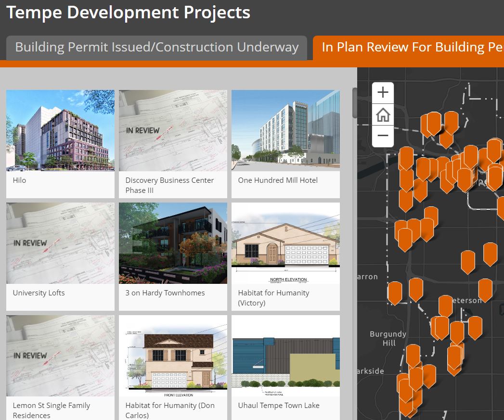The image size is (504, 420).
Task: Open the Hilo project thumbnail
Action: tap(60, 130)
